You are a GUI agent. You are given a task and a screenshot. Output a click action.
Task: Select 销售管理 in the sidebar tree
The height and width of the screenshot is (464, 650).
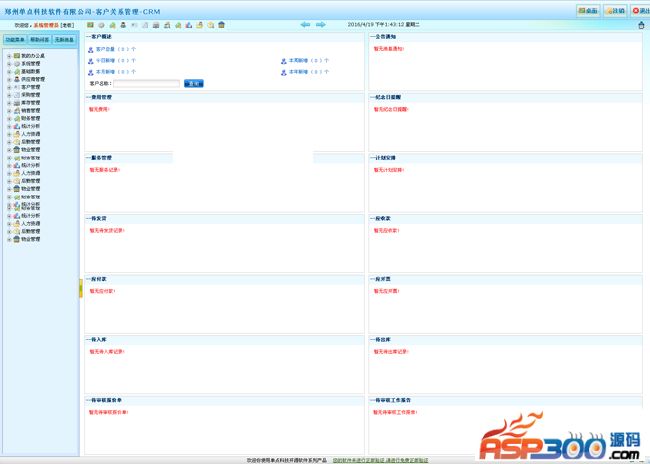30,110
